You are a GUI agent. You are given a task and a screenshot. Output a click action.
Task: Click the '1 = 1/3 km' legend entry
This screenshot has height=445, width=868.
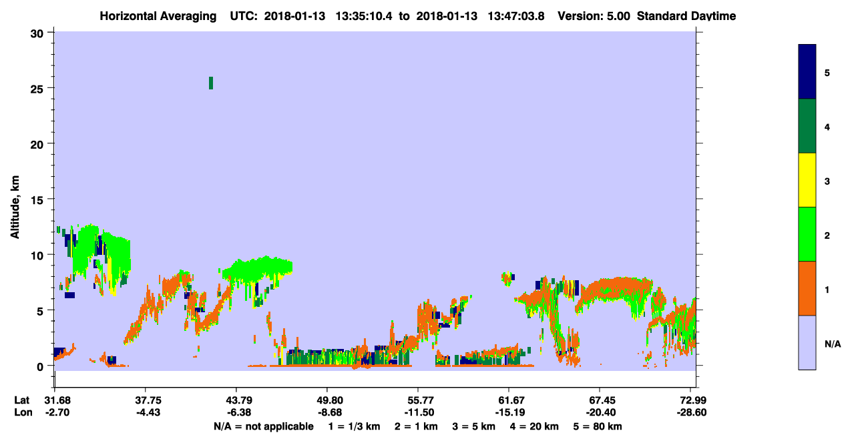click(x=354, y=426)
